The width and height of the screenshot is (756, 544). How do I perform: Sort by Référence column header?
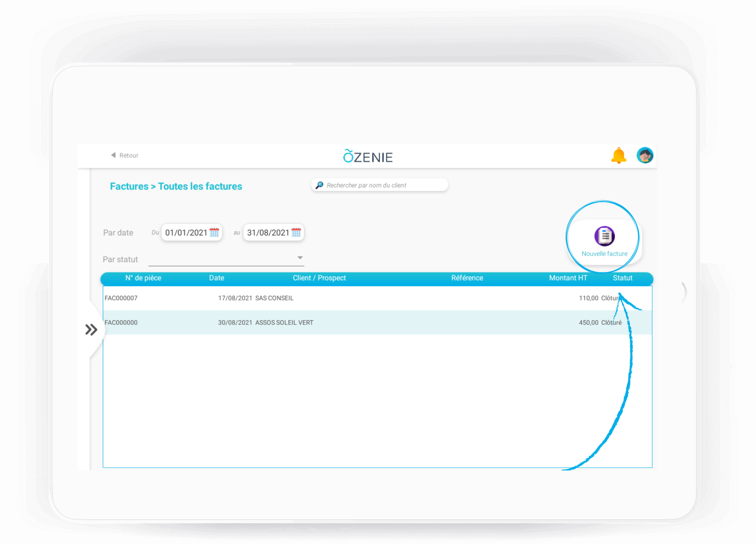[467, 278]
